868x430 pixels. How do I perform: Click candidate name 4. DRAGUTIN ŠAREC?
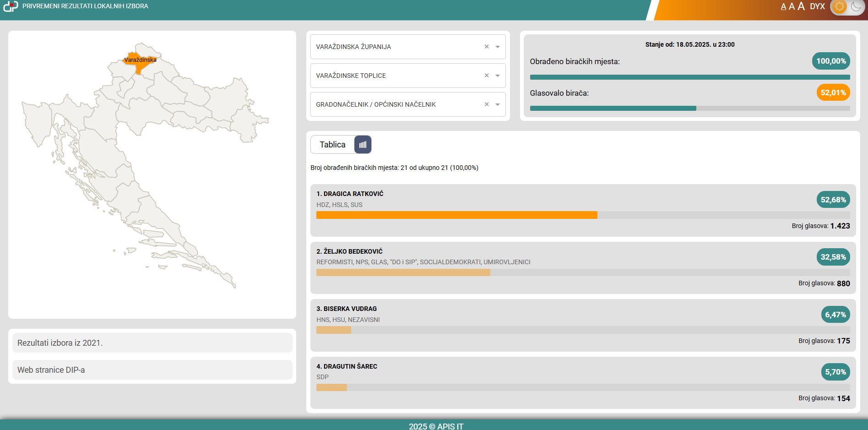tap(347, 366)
